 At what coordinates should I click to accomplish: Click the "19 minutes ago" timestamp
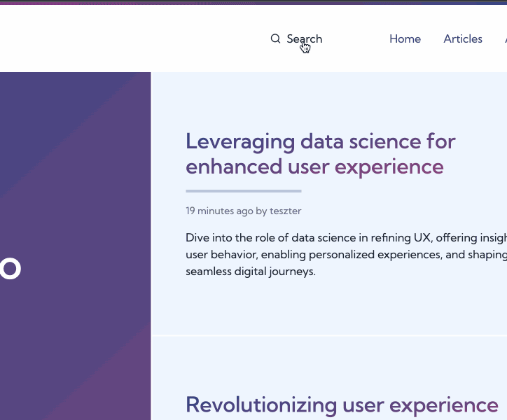pos(219,211)
